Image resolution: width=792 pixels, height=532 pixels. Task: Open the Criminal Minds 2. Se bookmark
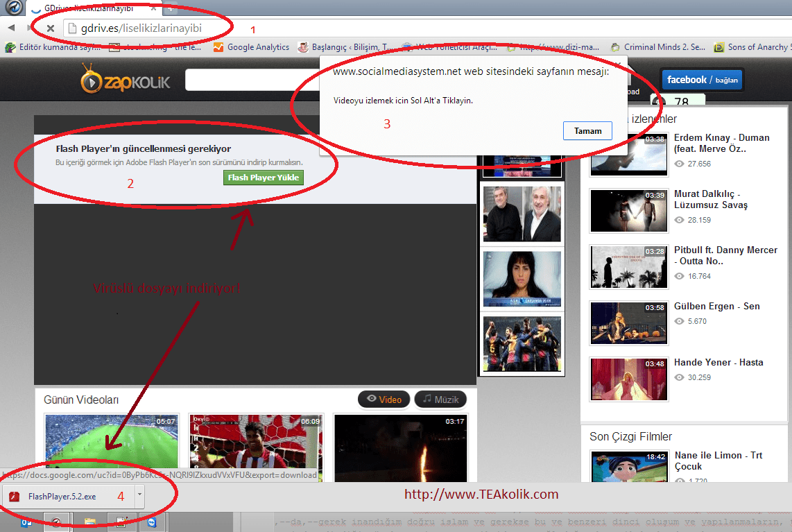tap(657, 47)
